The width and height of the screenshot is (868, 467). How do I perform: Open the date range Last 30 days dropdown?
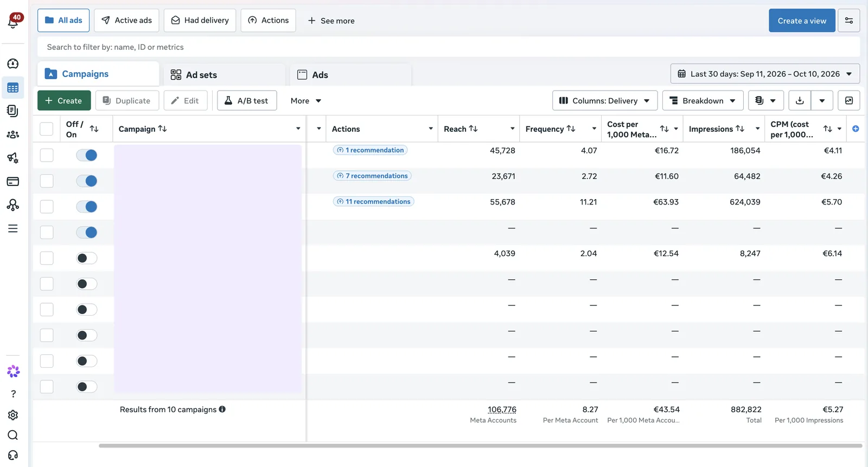click(765, 74)
